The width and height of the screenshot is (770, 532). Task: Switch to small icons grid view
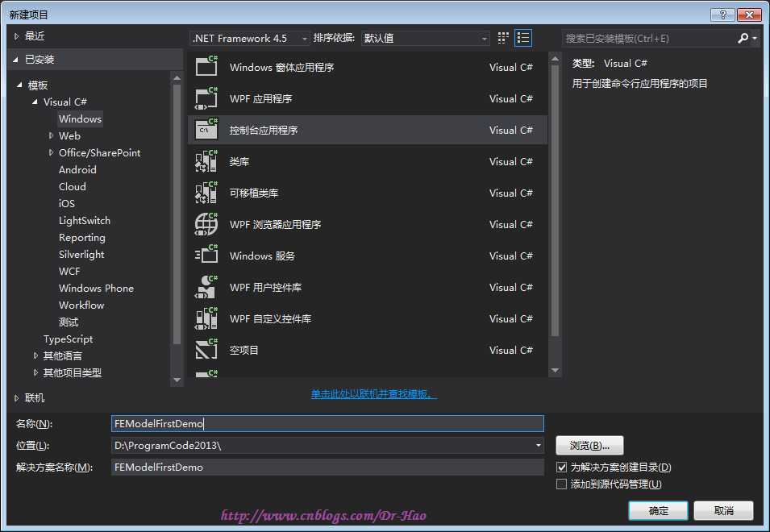coord(503,38)
